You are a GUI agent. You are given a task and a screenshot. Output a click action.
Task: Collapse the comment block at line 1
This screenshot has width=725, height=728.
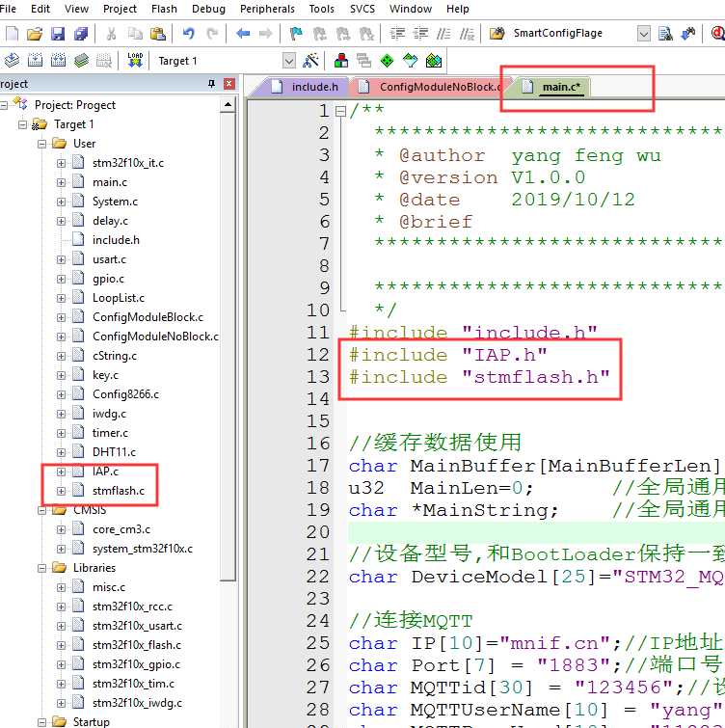pyautogui.click(x=340, y=111)
